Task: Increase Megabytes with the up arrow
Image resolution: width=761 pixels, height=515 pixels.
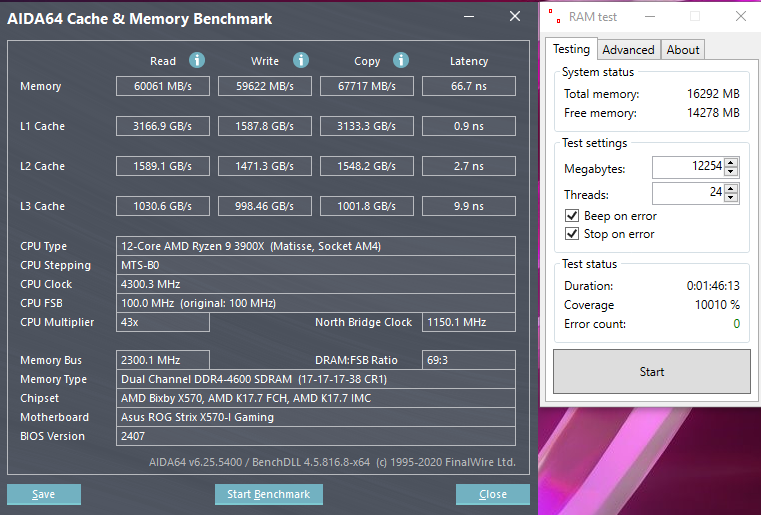Action: click(731, 163)
